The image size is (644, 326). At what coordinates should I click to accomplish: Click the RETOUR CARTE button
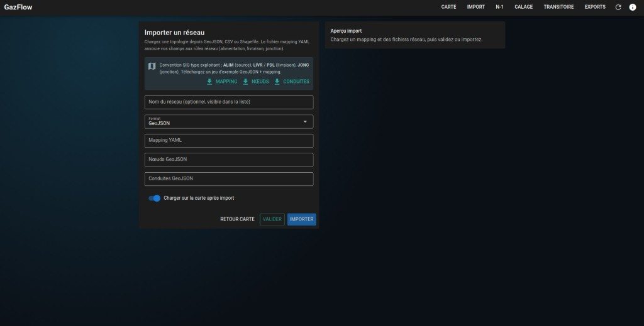(237, 219)
